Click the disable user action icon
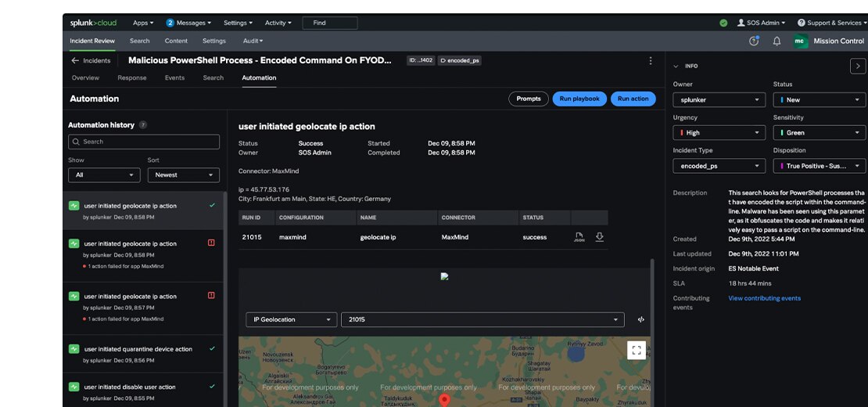Image resolution: width=868 pixels, height=407 pixels. pyautogui.click(x=74, y=387)
